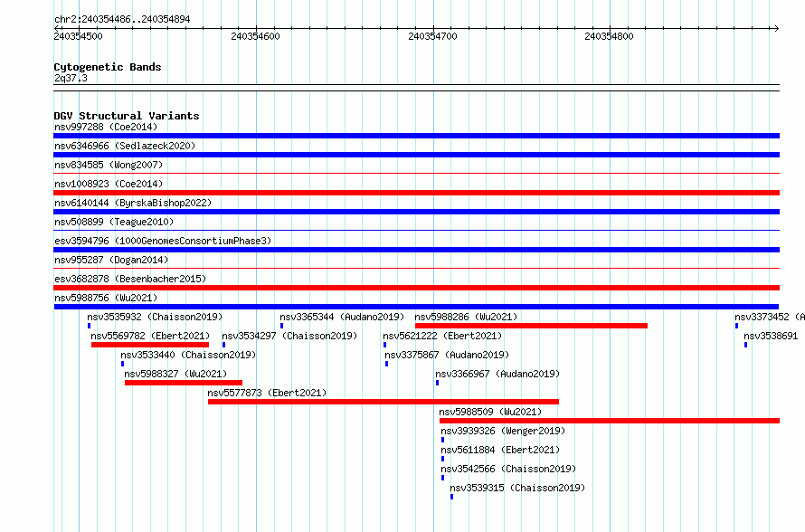Select the 2q37.3 band label
Viewport: 805px width, 532px height.
pos(71,78)
